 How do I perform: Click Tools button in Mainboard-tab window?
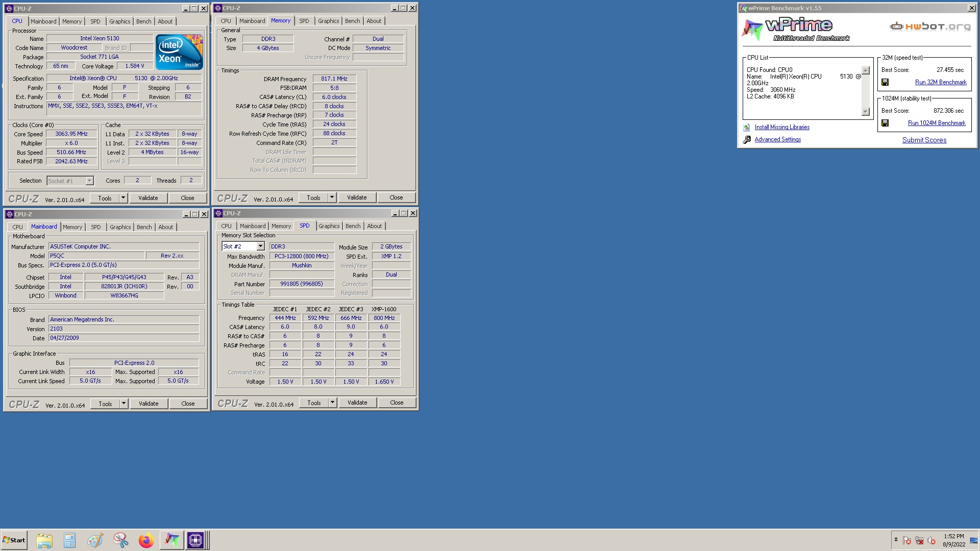click(x=105, y=404)
